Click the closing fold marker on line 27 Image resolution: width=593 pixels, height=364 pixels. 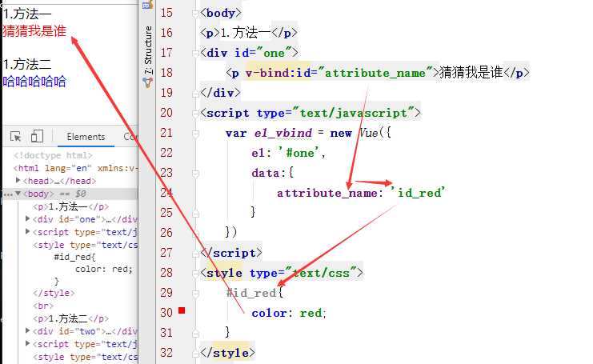[195, 254]
